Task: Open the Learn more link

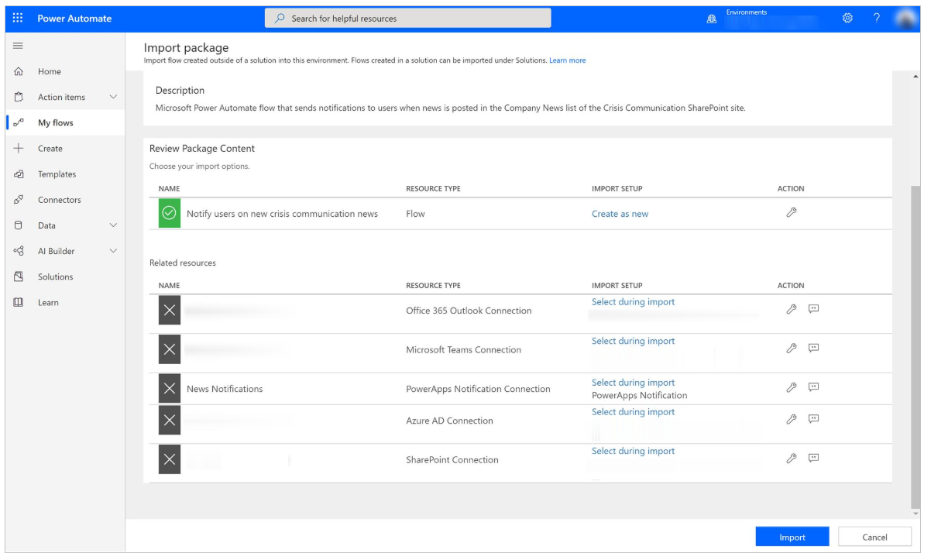Action: (568, 60)
